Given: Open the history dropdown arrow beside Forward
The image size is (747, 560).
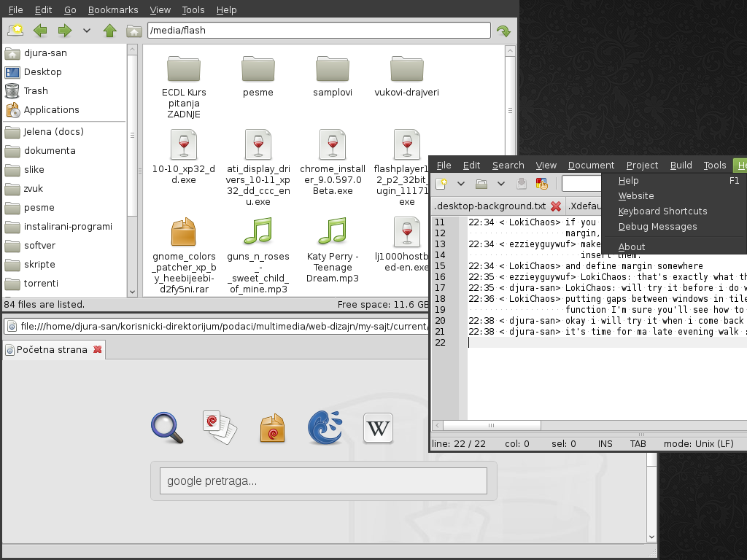Looking at the screenshot, I should [87, 31].
